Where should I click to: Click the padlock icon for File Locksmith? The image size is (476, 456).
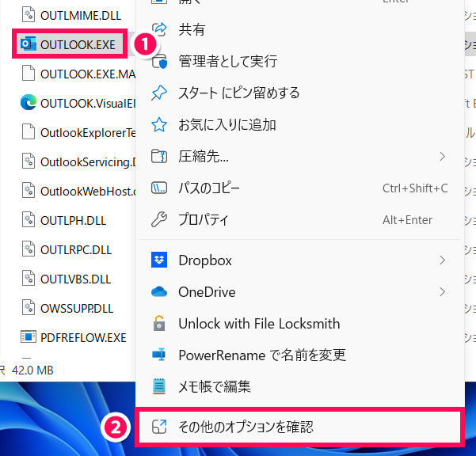coord(159,324)
